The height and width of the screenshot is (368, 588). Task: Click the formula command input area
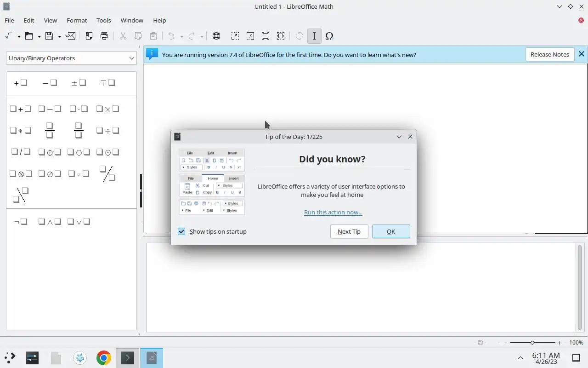tap(361, 287)
